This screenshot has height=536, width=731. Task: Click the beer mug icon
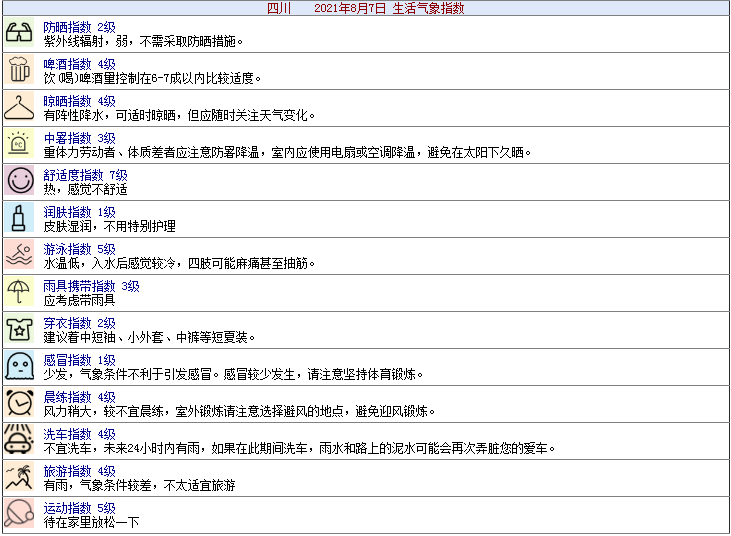pyautogui.click(x=20, y=71)
